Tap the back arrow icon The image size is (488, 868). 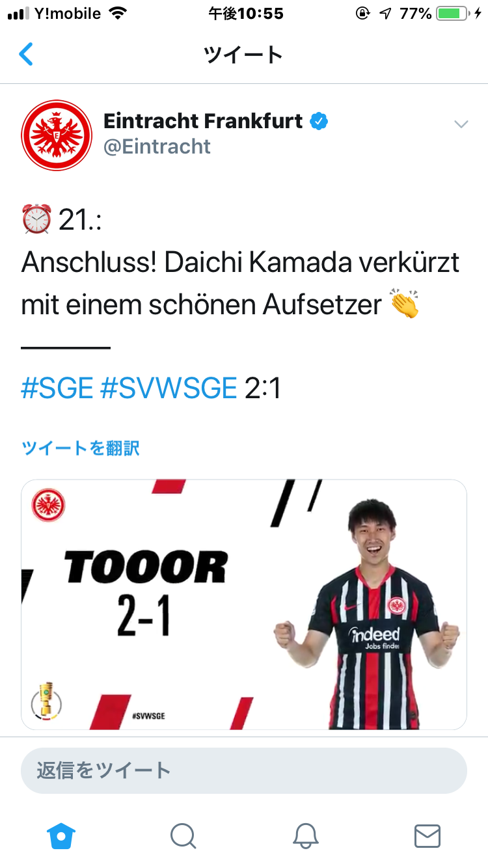(x=26, y=55)
